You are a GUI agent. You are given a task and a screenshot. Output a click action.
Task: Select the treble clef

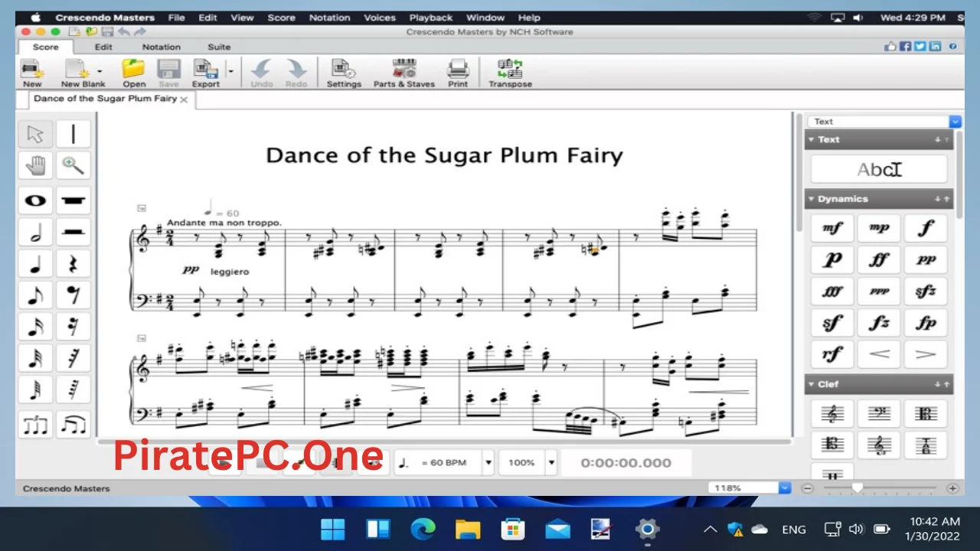(x=832, y=414)
